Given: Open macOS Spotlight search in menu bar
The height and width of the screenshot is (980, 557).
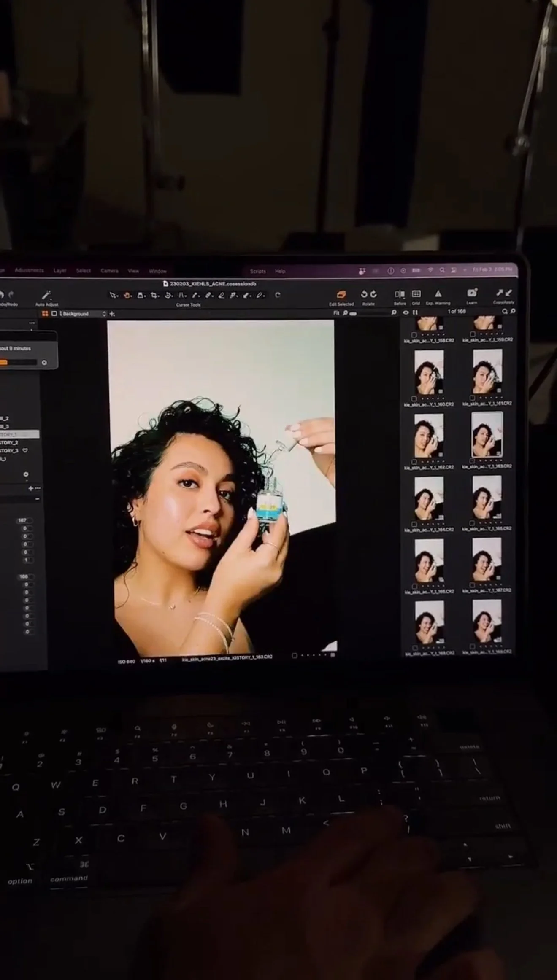Looking at the screenshot, I should pyautogui.click(x=442, y=270).
